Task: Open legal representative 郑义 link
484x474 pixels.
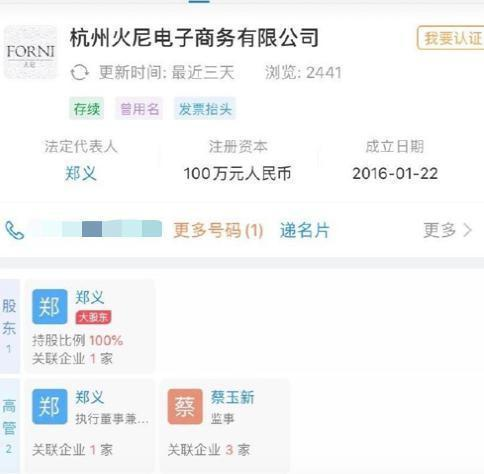Action: [x=81, y=174]
